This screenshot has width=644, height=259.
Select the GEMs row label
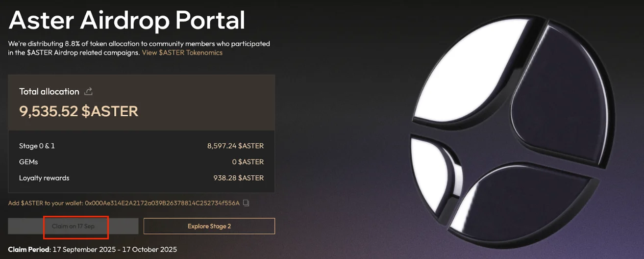[x=28, y=162]
